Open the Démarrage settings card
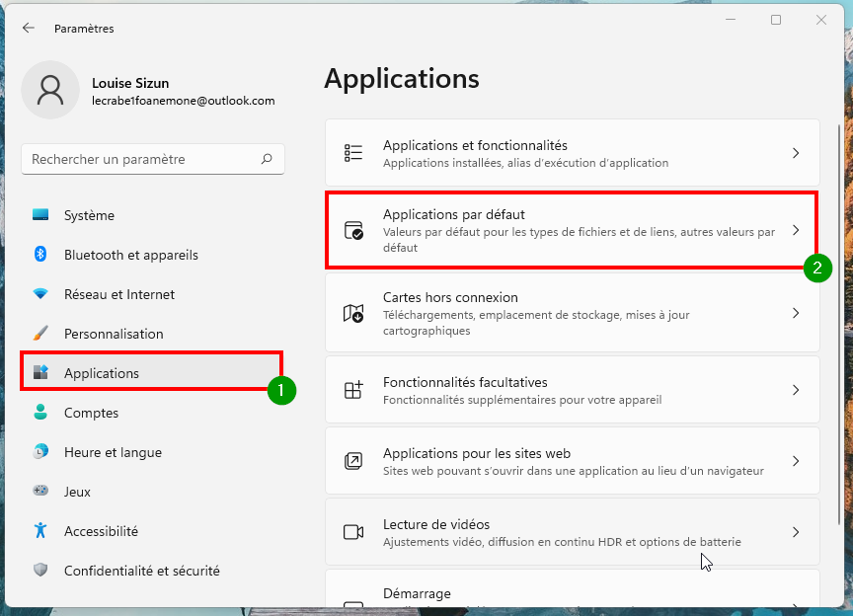Image resolution: width=853 pixels, height=616 pixels. point(573,588)
